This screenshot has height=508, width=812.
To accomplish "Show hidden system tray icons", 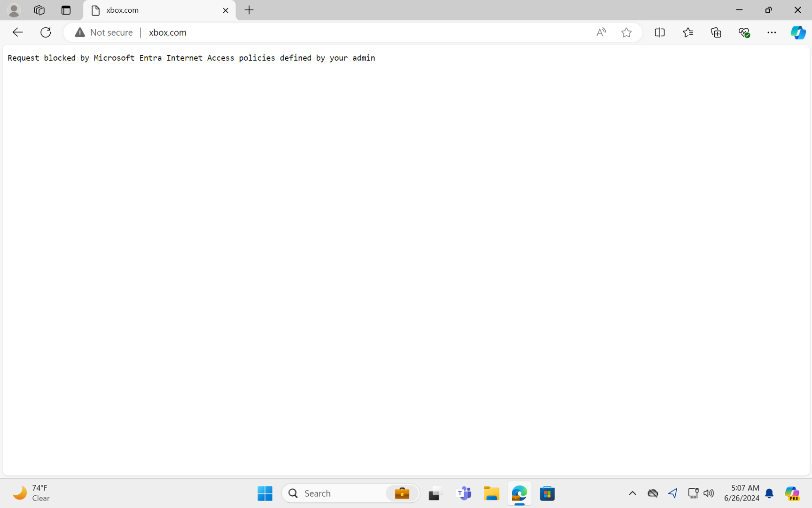I will click(632, 493).
